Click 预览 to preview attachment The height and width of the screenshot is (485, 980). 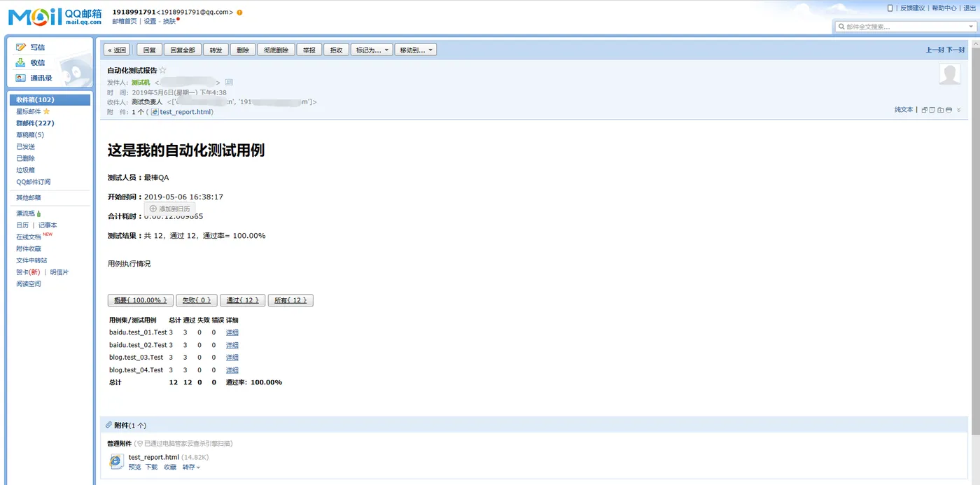pyautogui.click(x=134, y=467)
